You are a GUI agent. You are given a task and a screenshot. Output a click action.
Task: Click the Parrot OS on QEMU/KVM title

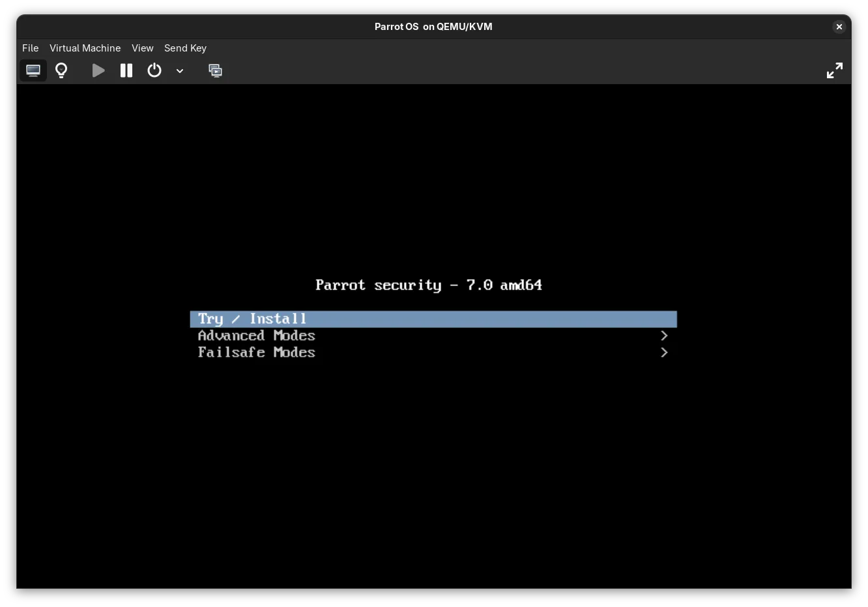[x=433, y=27]
